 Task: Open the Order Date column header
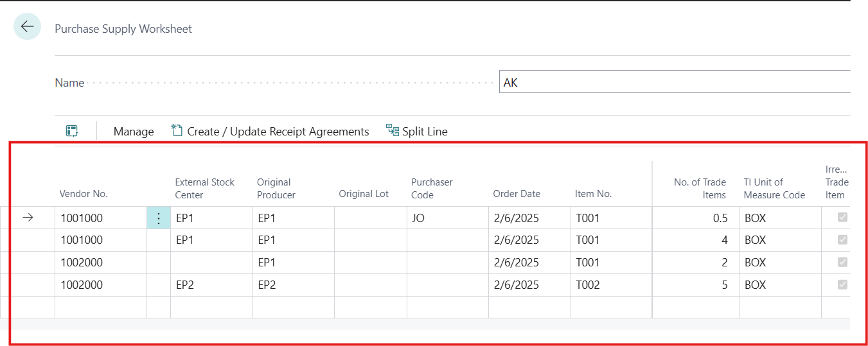(517, 194)
